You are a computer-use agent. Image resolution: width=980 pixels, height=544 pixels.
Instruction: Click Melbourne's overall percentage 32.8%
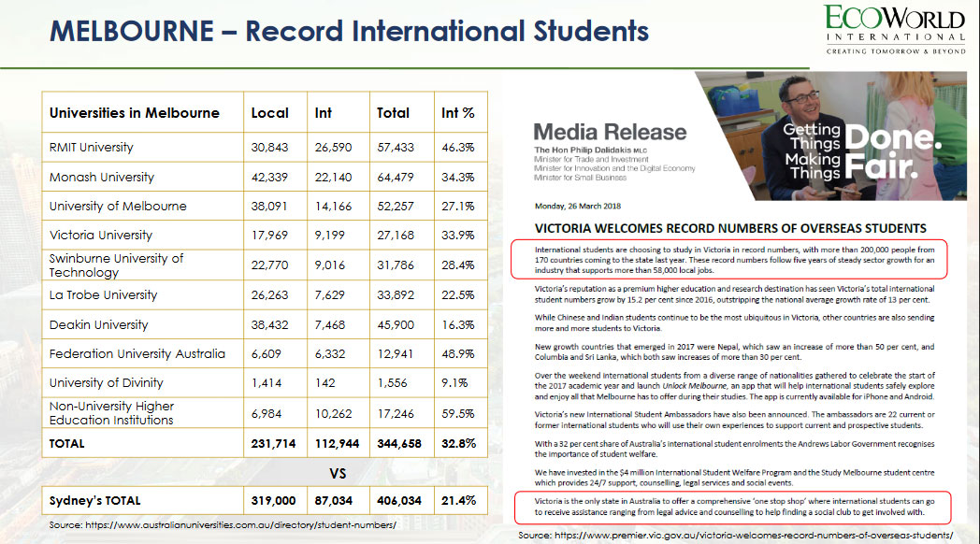point(459,444)
